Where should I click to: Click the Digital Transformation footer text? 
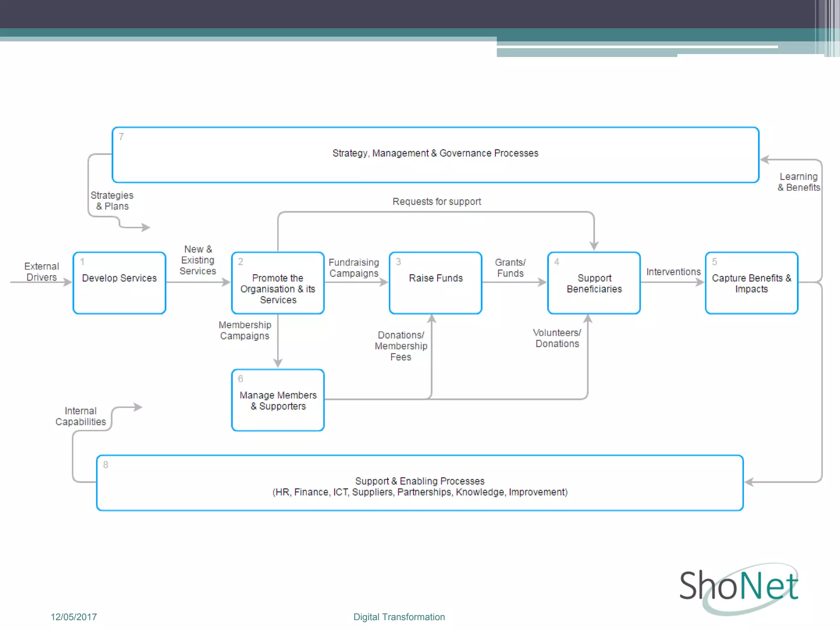tap(399, 617)
